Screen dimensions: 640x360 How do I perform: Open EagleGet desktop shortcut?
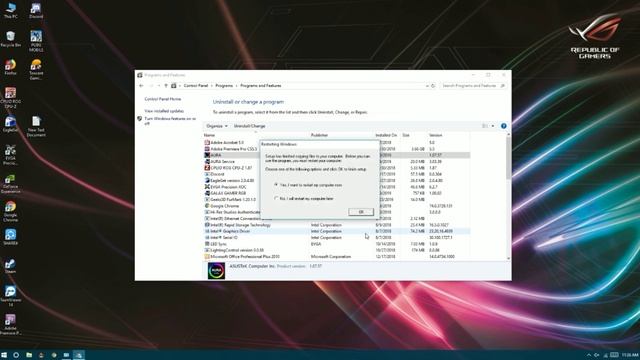[x=11, y=124]
